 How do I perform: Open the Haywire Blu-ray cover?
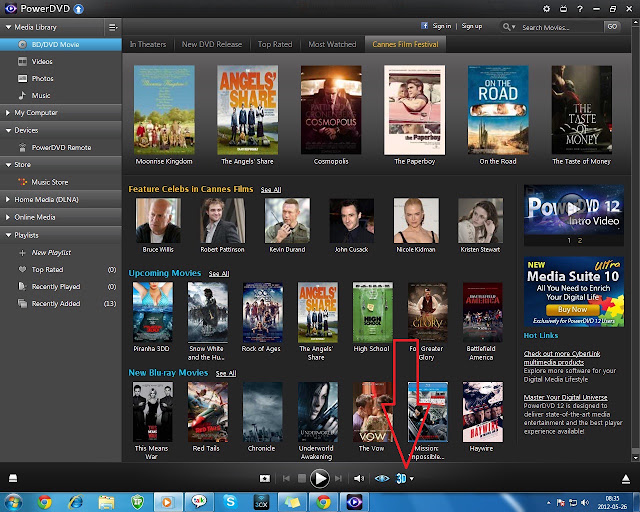482,412
